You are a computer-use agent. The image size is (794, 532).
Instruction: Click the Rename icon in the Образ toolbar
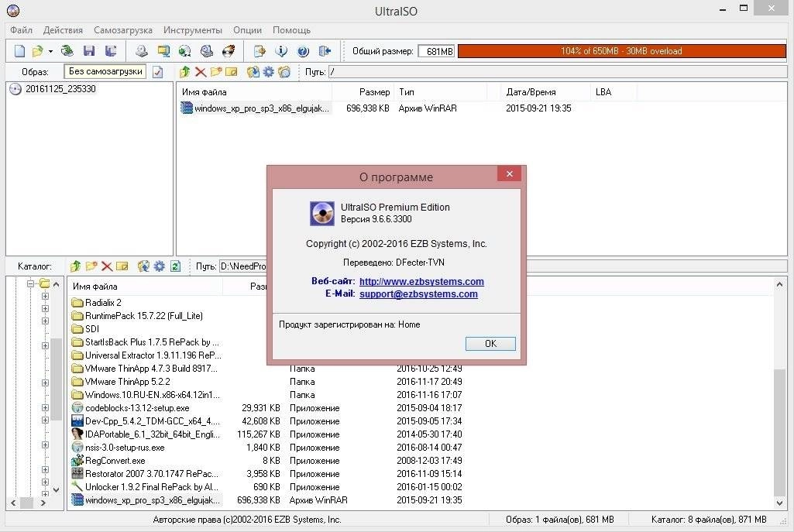[232, 72]
